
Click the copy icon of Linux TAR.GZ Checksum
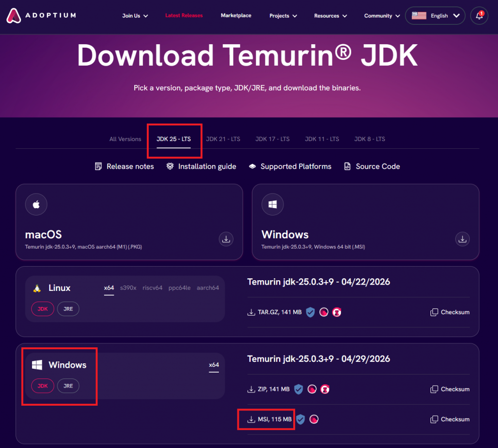(x=434, y=312)
